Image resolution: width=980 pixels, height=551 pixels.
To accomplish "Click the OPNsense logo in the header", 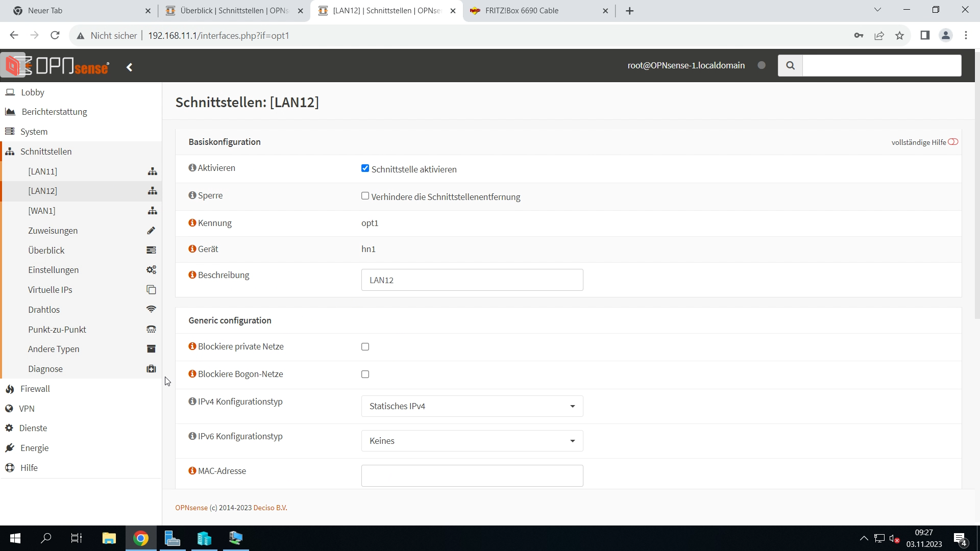I will click(x=57, y=66).
